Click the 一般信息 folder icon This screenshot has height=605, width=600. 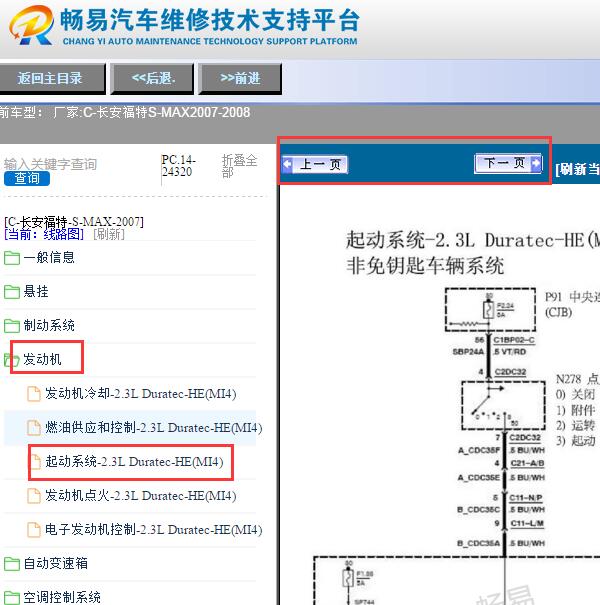coord(12,258)
